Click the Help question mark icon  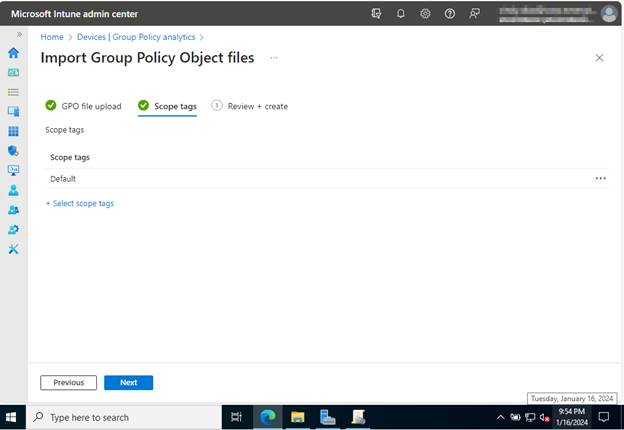pyautogui.click(x=449, y=14)
